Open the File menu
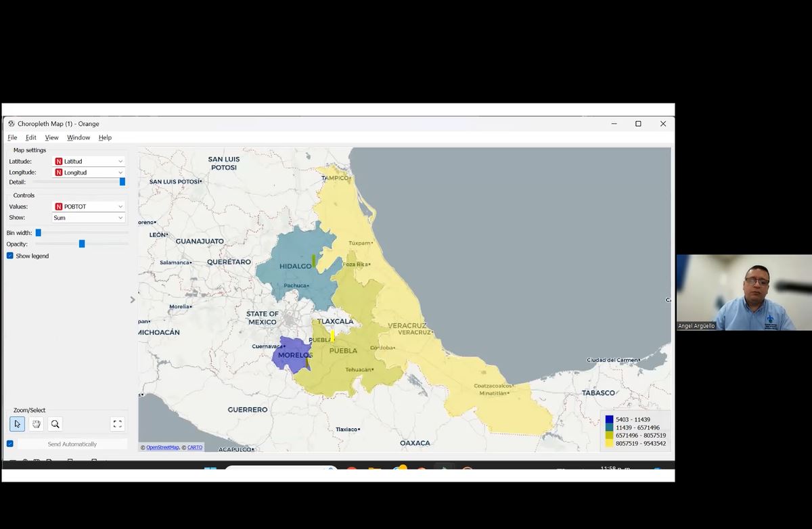This screenshot has height=529, width=812. [x=12, y=137]
